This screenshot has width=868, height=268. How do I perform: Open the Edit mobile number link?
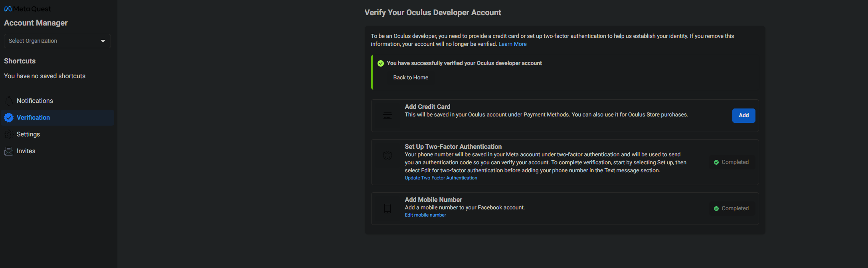click(425, 215)
